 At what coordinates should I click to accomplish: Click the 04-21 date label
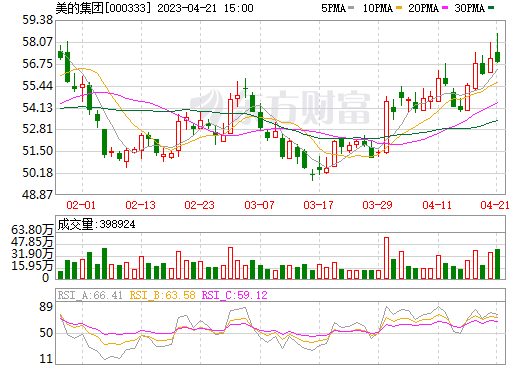[495, 205]
